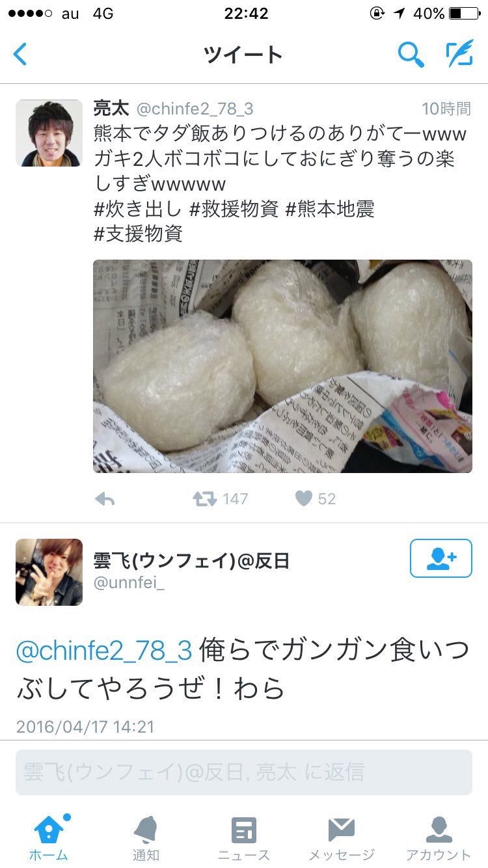Open the #救援物資 hashtag
Screen dimensions: 488x868
coord(234,210)
